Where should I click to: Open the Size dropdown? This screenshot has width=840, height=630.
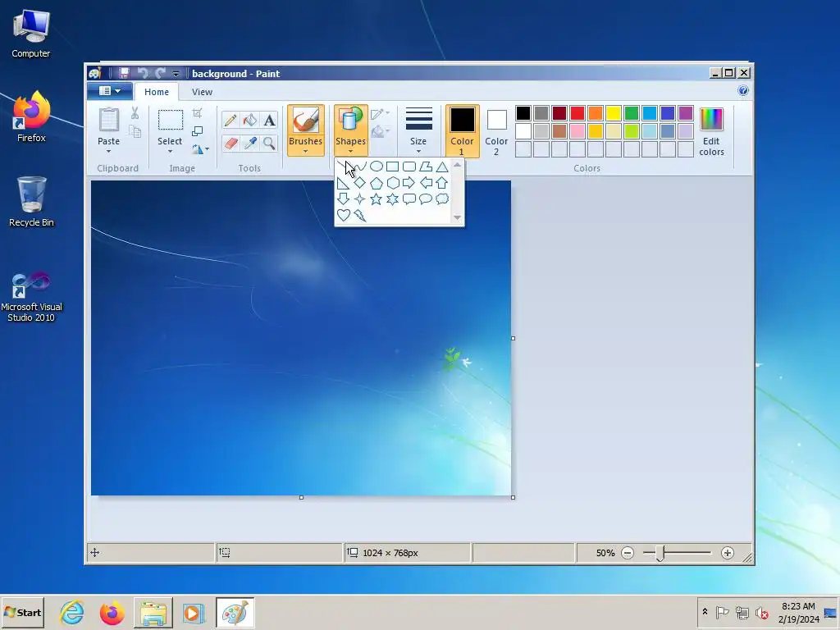[418, 130]
